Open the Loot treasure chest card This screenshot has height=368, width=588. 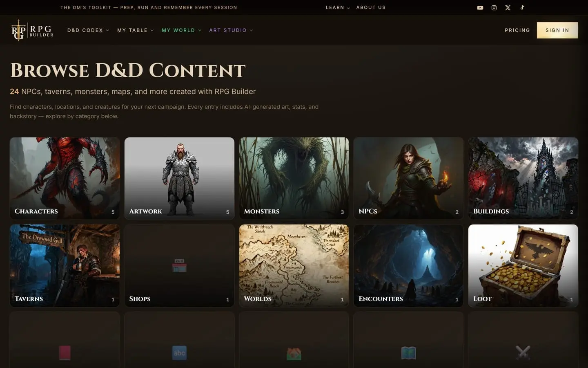[523, 266]
